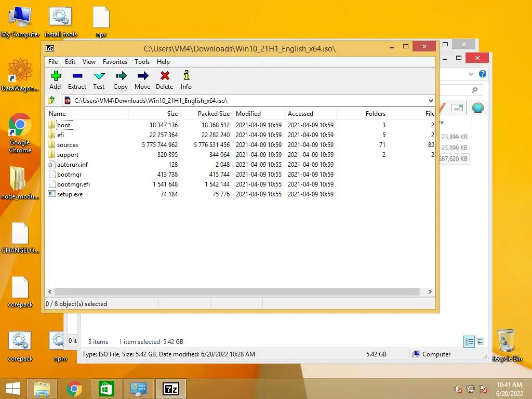The width and height of the screenshot is (532, 399).
Task: Open Windows Store from taskbar
Action: click(x=106, y=389)
